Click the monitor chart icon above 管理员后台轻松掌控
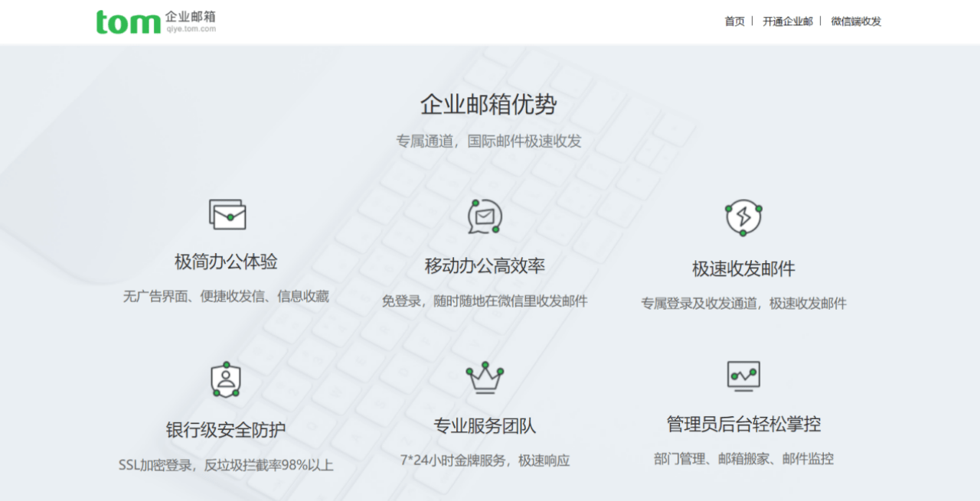 point(743,376)
